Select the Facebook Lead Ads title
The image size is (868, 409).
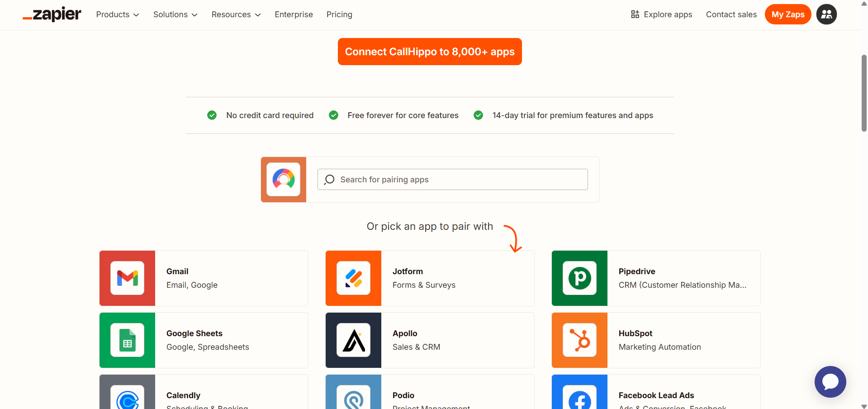point(656,395)
